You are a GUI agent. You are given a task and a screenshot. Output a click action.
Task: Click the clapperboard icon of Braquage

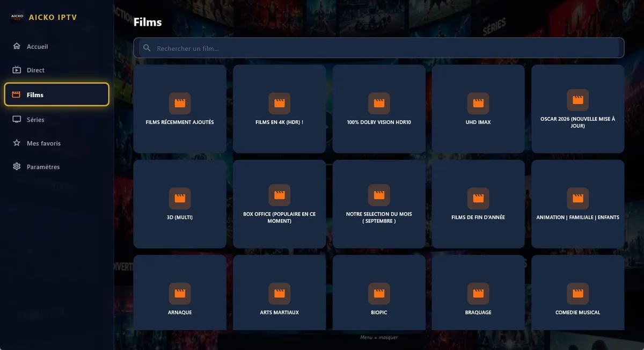(478, 294)
